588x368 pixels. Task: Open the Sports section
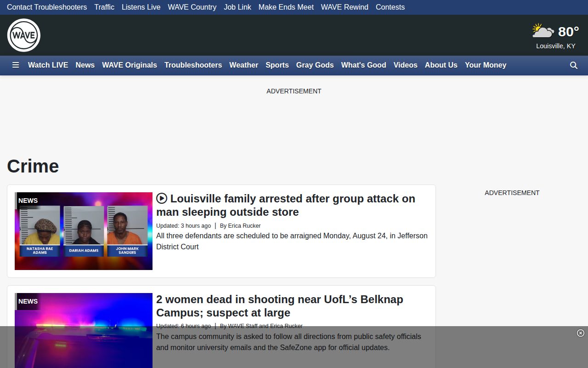[277, 65]
